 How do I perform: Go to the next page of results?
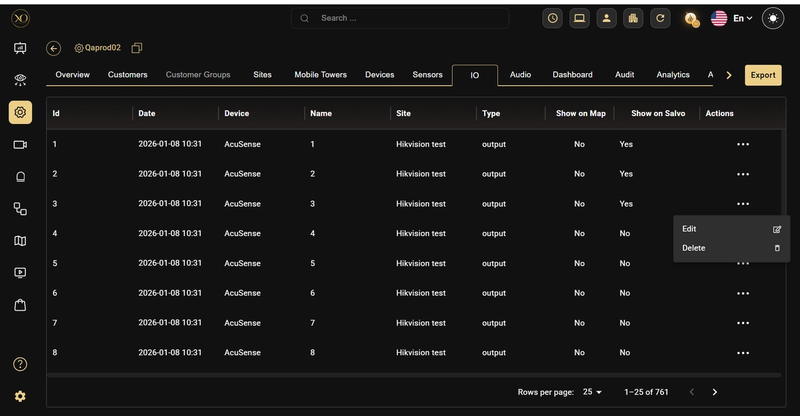714,391
